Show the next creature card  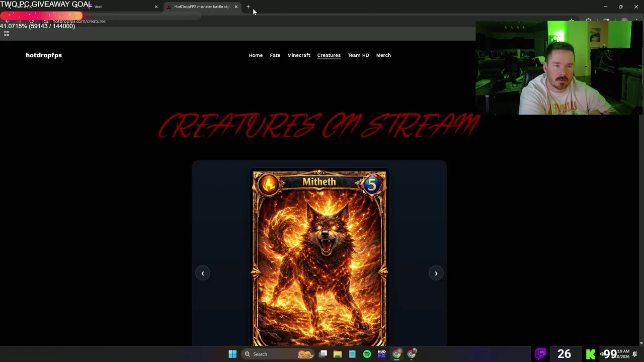(436, 273)
